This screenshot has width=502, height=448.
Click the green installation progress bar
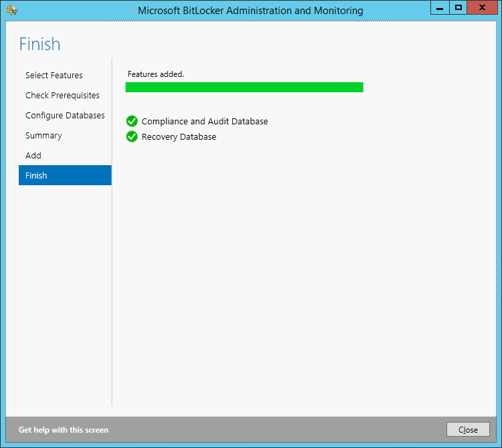pyautogui.click(x=244, y=88)
